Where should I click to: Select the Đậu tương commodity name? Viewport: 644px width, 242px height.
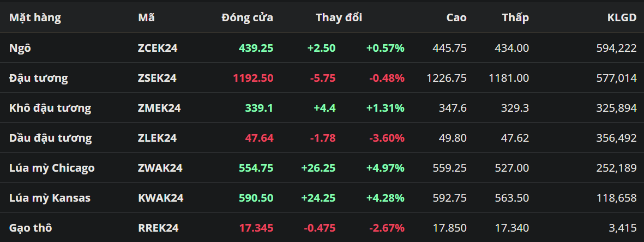click(x=39, y=78)
